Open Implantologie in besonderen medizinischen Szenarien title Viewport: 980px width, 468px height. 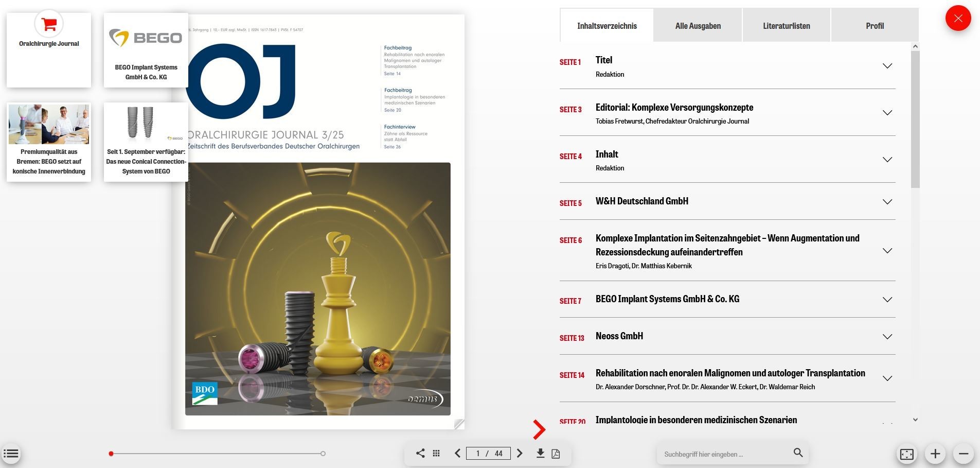click(x=697, y=420)
